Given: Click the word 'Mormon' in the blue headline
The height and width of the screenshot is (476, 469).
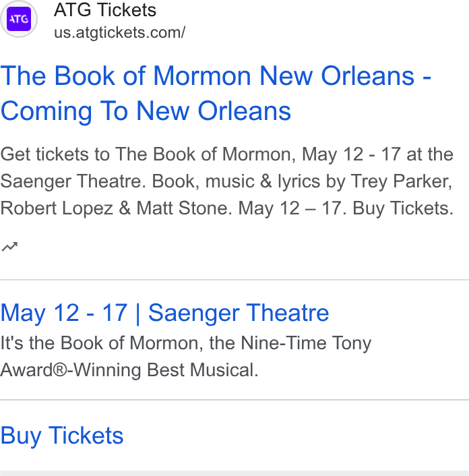Looking at the screenshot, I should coord(202,76).
